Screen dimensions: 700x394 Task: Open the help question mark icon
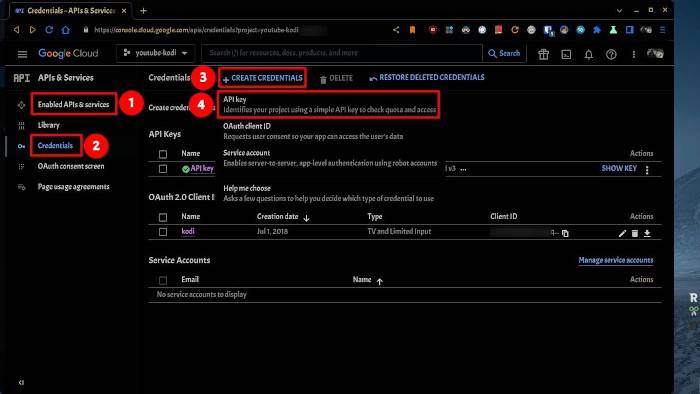click(611, 54)
